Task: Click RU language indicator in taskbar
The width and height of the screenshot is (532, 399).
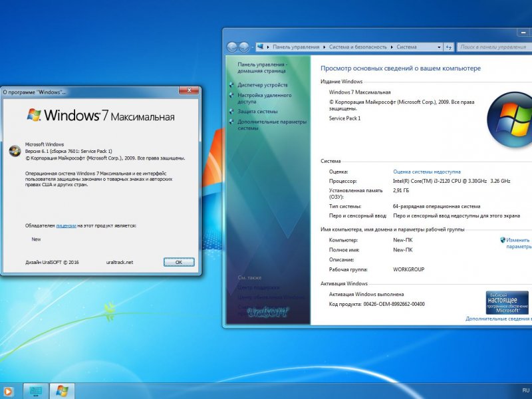Action: tap(526, 390)
